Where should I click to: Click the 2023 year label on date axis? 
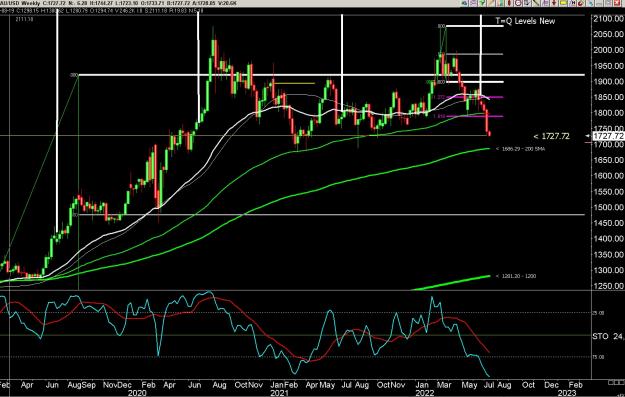tap(566, 393)
